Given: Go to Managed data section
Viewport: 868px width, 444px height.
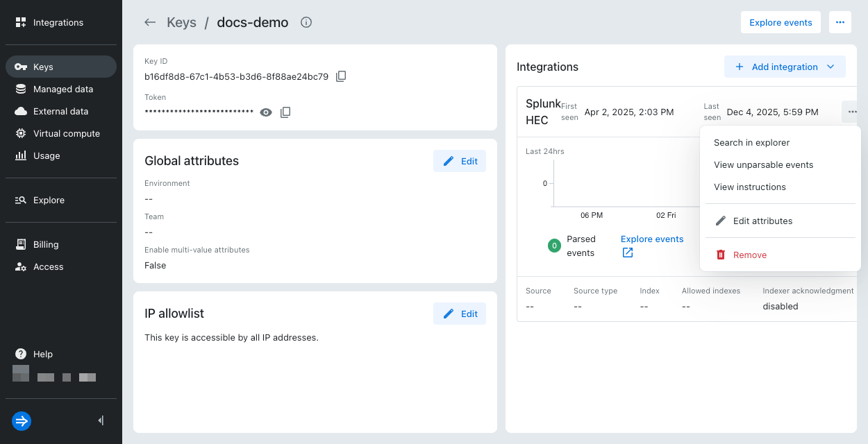Looking at the screenshot, I should coord(61,89).
